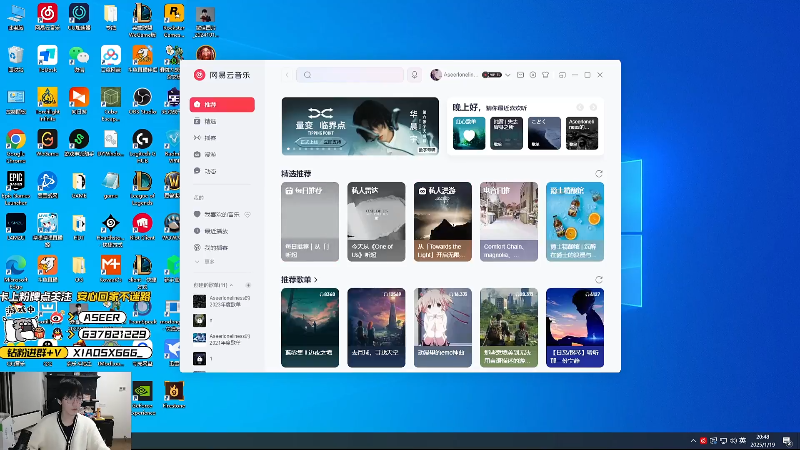Open the 【日系/怀旧】 silhouette playlist
Viewport: 800px width, 450px height.
[x=575, y=328]
